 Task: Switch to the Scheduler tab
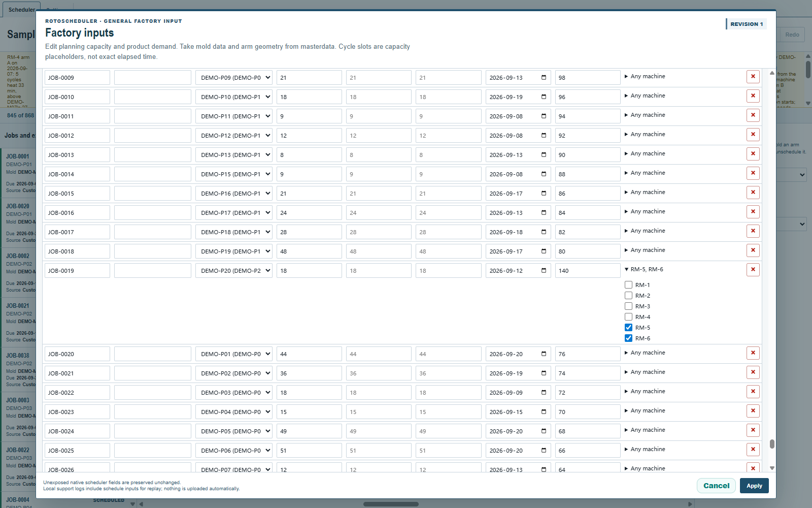(x=21, y=10)
